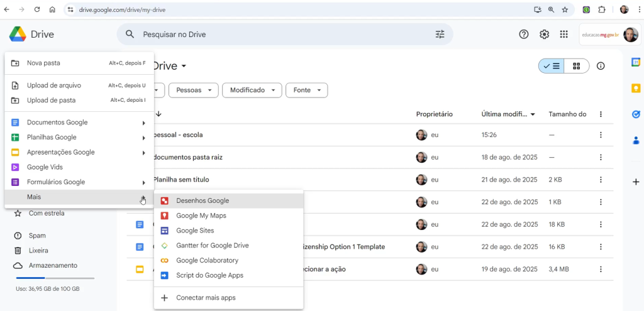Open Google Calendar side panel icon
Screen dimensions: 644x311
[x=636, y=62]
